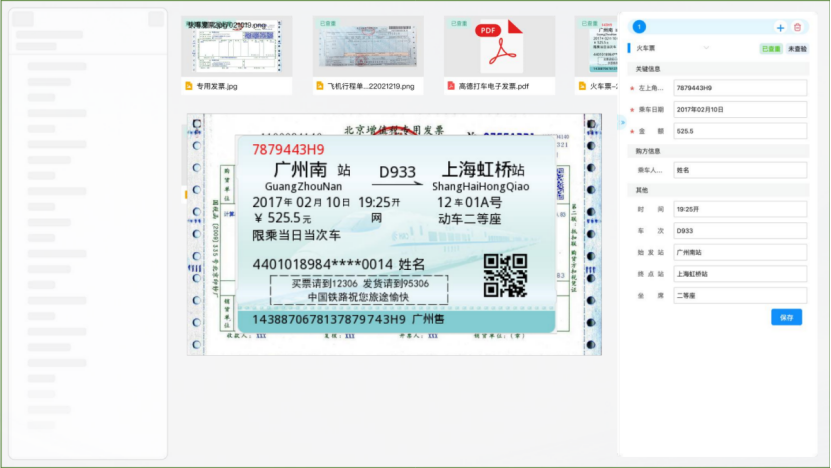Screen dimensions: 831x468
Task: Open the 专用发票.jpg thumbnail
Action: [x=236, y=47]
